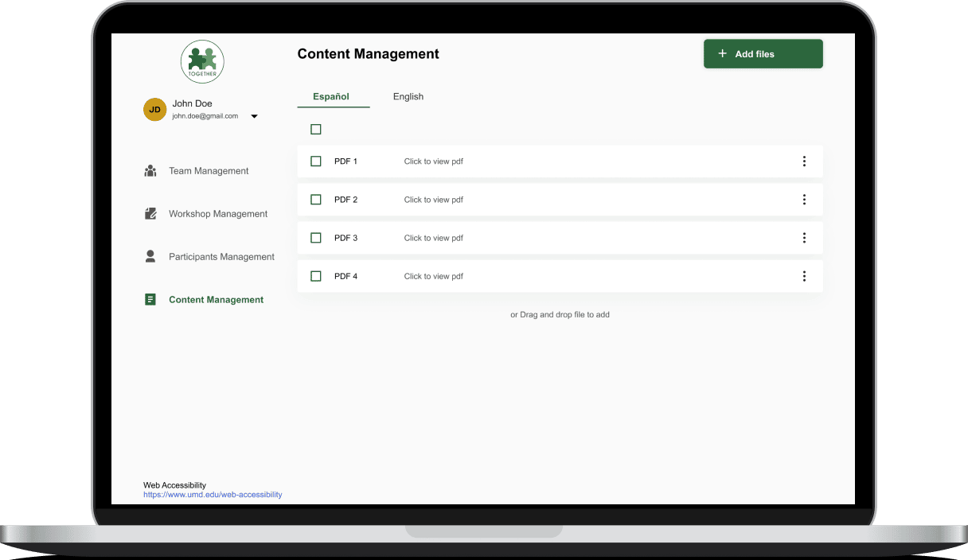Click the Team Management people icon
This screenshot has height=560, width=968.
[x=150, y=171]
